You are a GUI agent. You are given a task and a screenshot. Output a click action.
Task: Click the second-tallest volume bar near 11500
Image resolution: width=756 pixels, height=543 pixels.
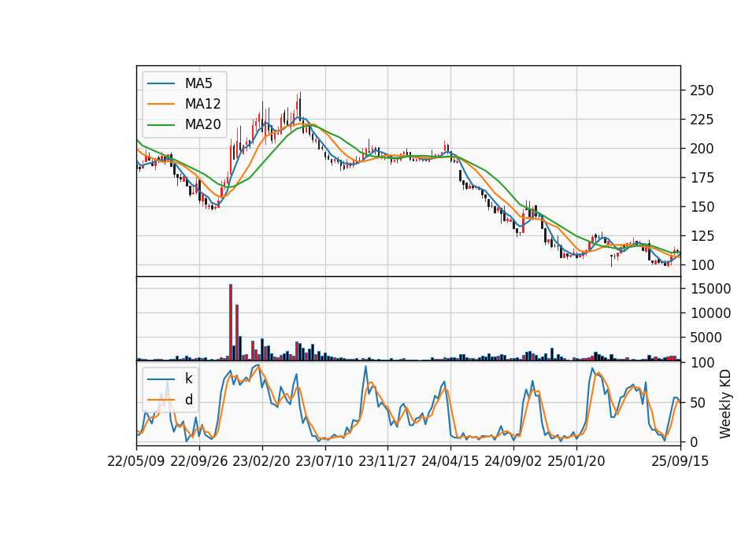point(237,332)
